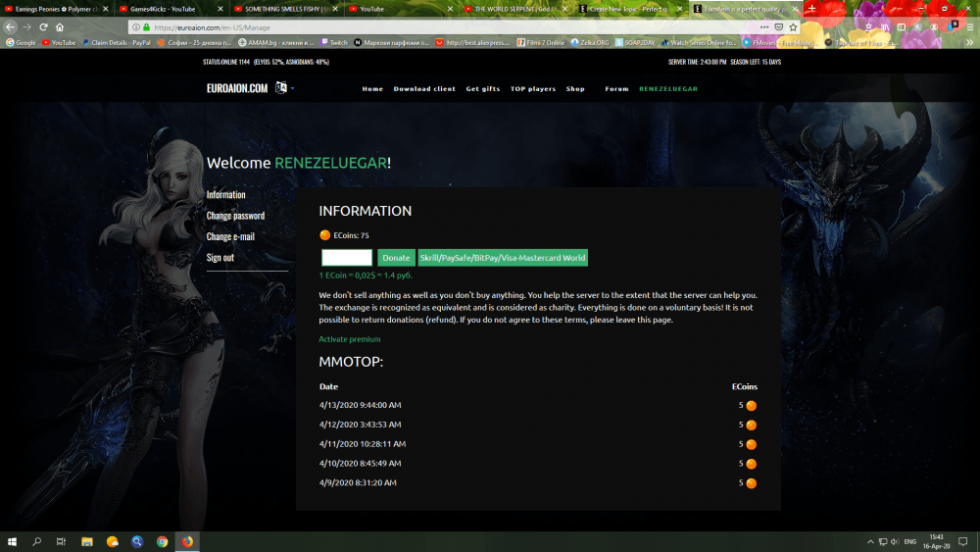Open the RENEZELUEGAR account menu
Viewport: 980px width, 552px height.
[x=668, y=88]
